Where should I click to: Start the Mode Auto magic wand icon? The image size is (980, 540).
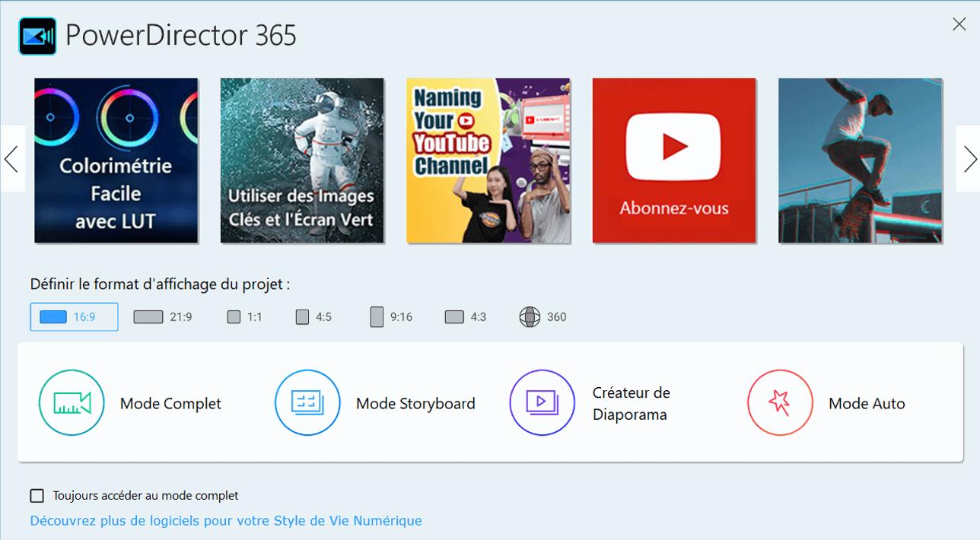coord(780,402)
